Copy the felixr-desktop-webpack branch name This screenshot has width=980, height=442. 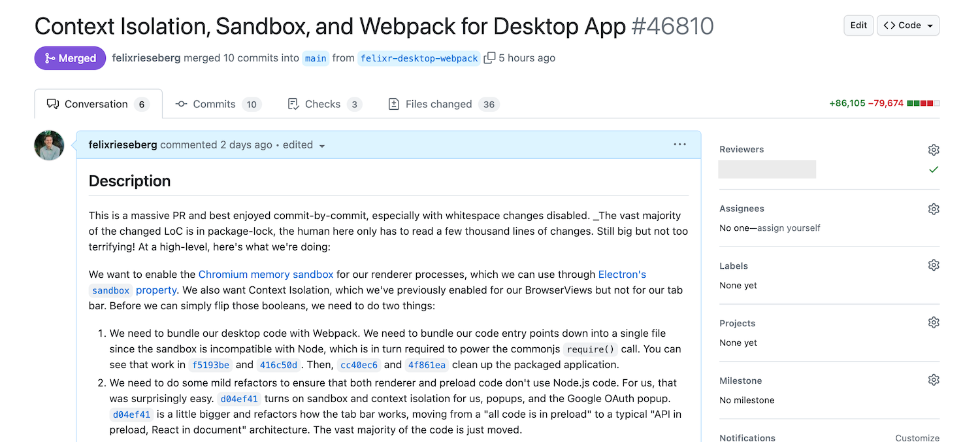coord(489,58)
